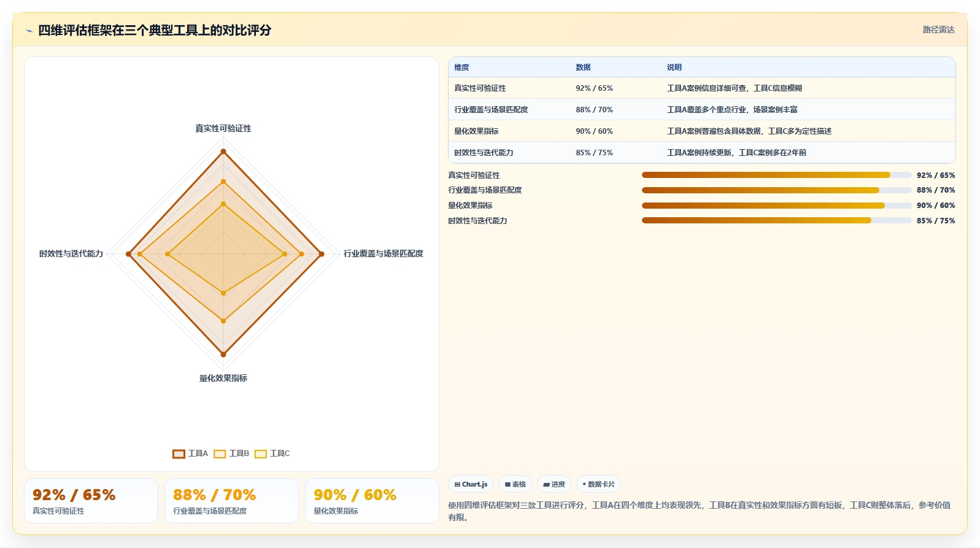Click description 工具A案例持续更新，工具C案例多在2年前
The width and height of the screenshot is (980, 548).
pyautogui.click(x=736, y=153)
